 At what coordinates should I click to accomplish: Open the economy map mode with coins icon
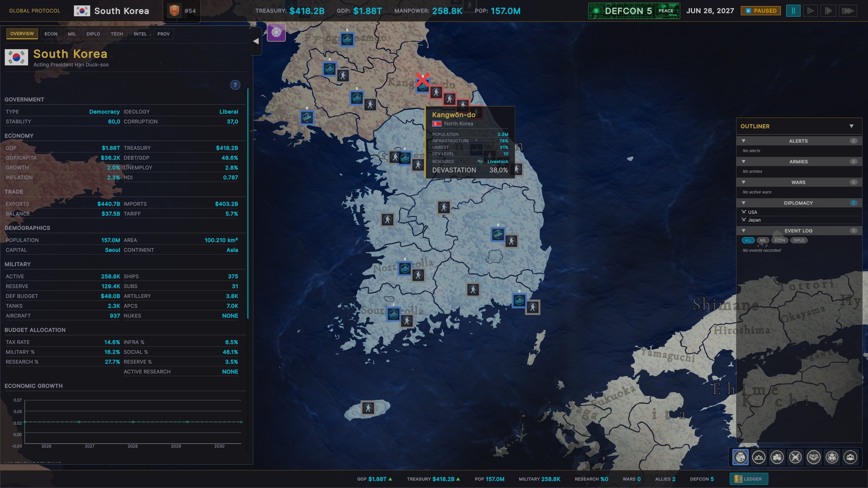[777, 457]
